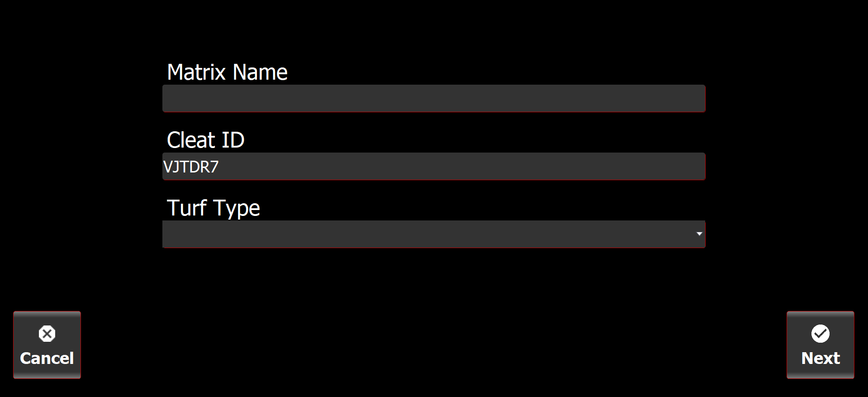Click the Turf Type label
868x397 pixels.
pyautogui.click(x=213, y=208)
